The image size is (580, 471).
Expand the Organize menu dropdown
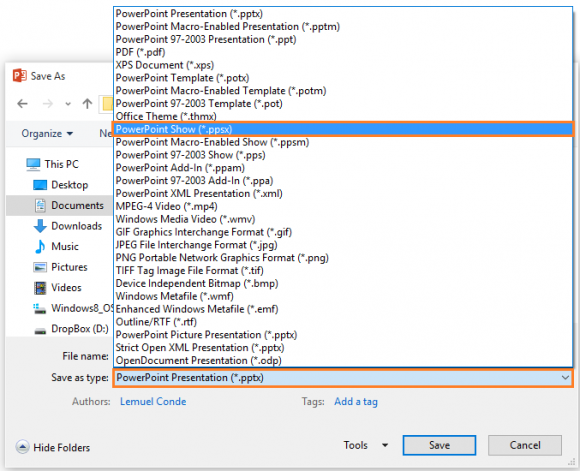click(47, 133)
